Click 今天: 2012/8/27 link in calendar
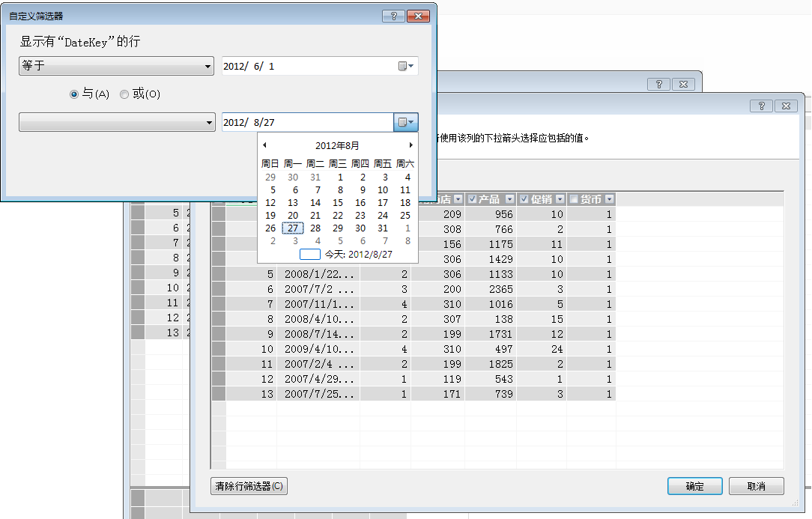 point(358,255)
